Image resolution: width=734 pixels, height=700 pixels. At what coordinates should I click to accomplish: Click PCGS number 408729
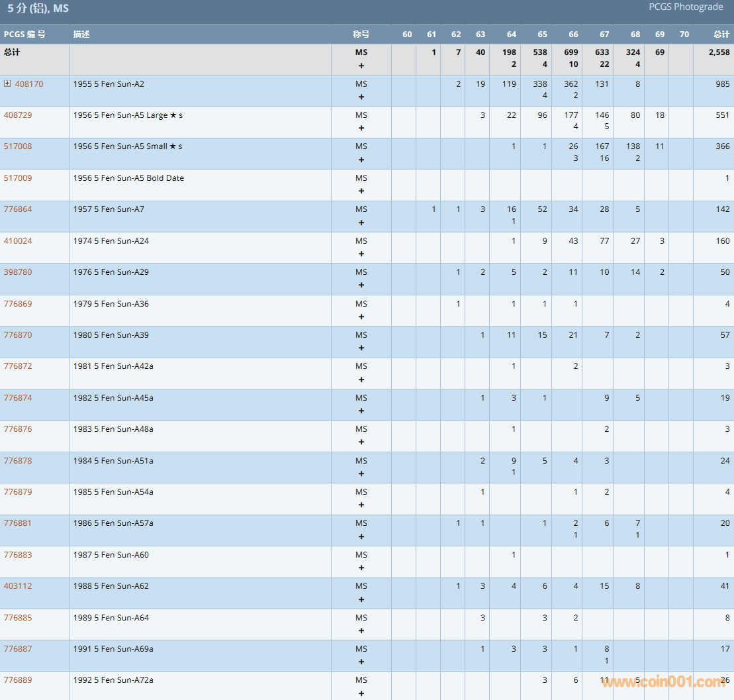pos(18,115)
